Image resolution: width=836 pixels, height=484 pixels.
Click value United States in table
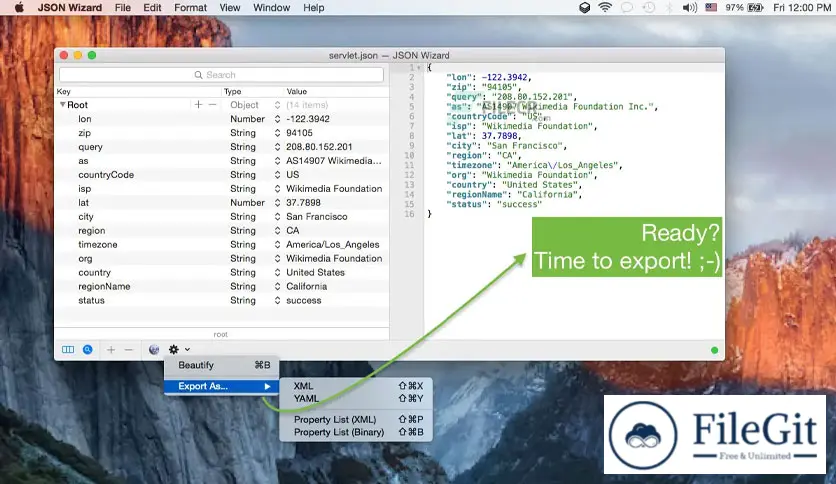click(x=315, y=272)
